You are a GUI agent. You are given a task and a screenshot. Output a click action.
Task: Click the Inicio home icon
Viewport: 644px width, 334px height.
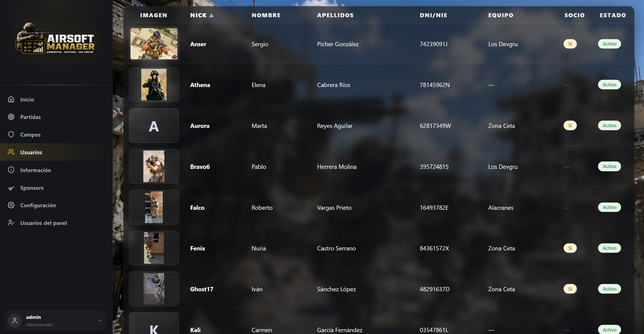tap(11, 99)
